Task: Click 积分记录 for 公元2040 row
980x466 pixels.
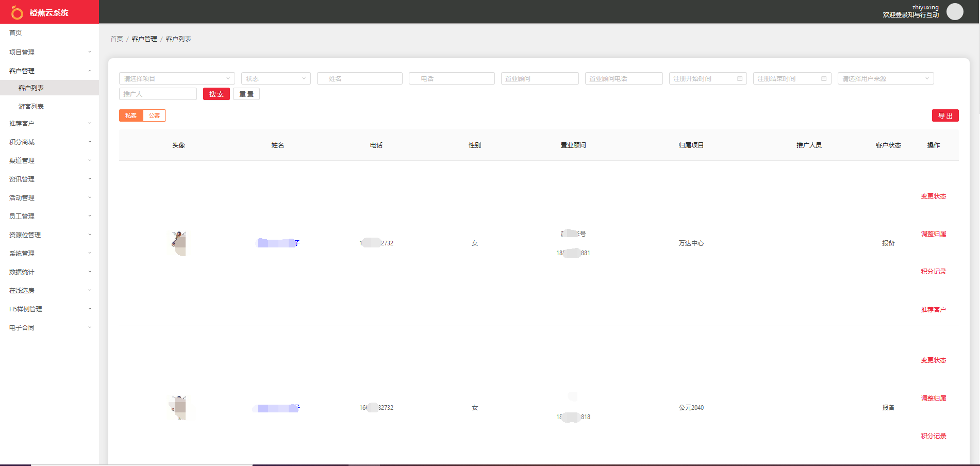Action: [934, 436]
